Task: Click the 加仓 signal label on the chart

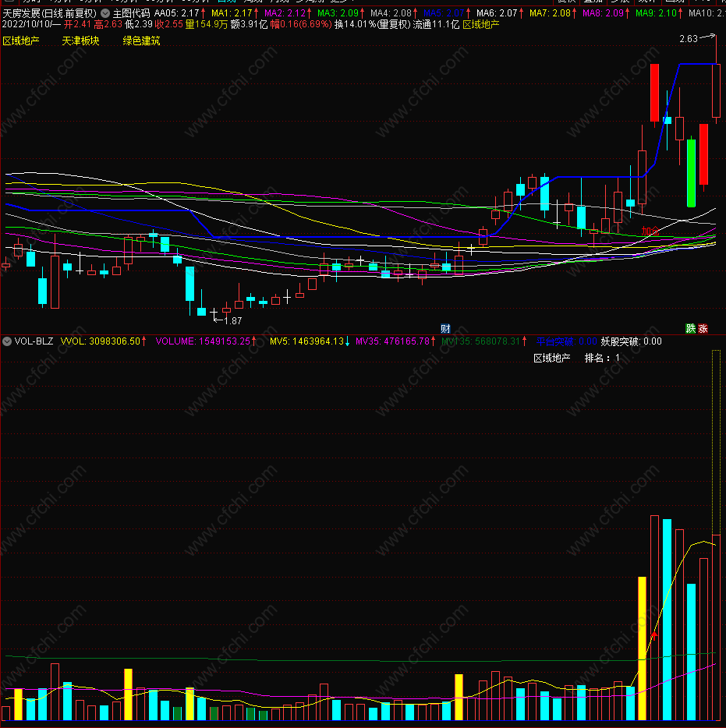Action: pos(650,231)
